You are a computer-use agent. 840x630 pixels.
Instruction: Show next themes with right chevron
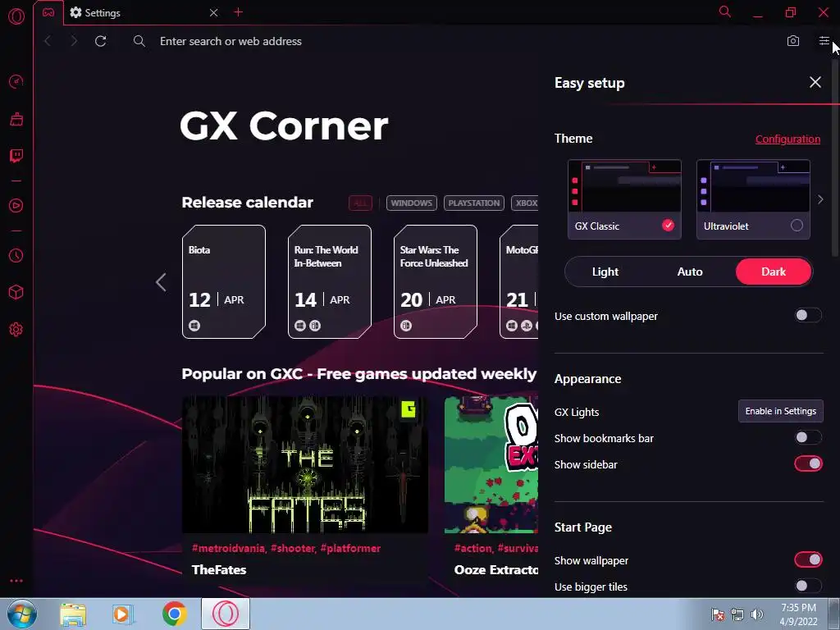coord(820,199)
